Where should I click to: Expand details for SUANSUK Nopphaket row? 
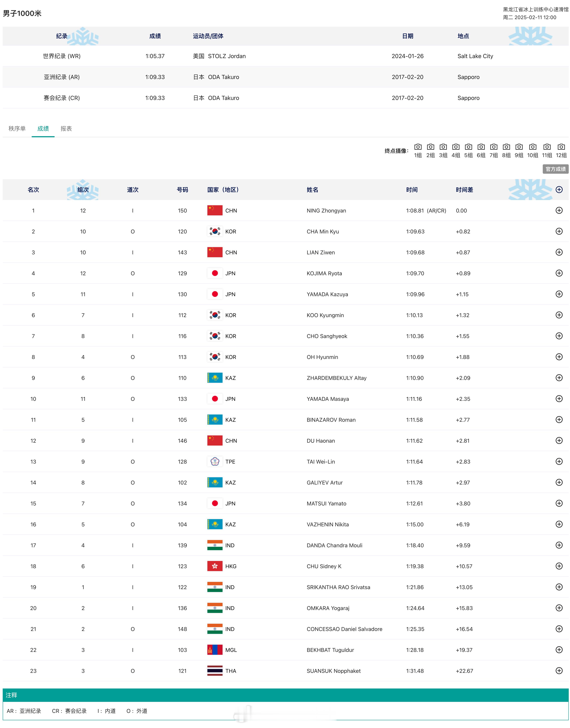[559, 671]
